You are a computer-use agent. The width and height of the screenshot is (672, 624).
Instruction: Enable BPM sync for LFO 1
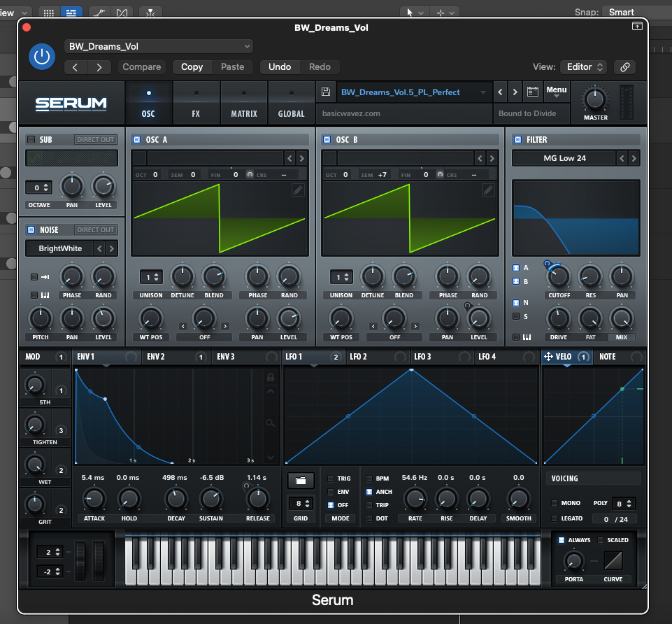tap(369, 478)
